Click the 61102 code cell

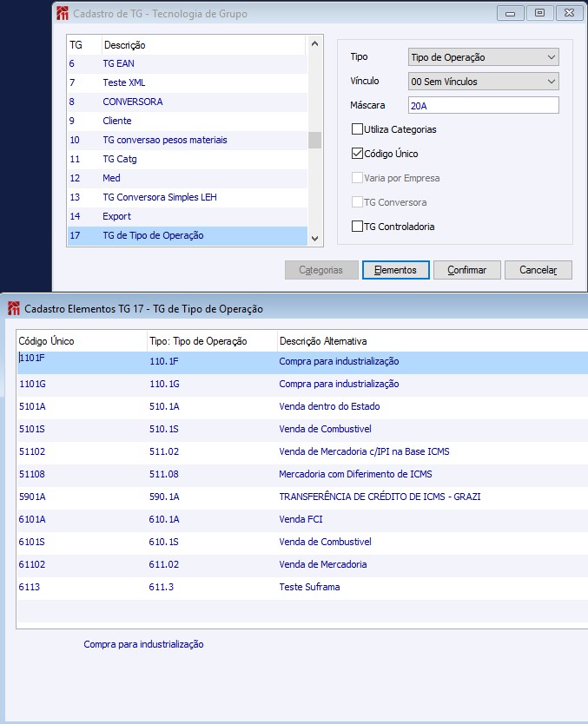click(82, 564)
